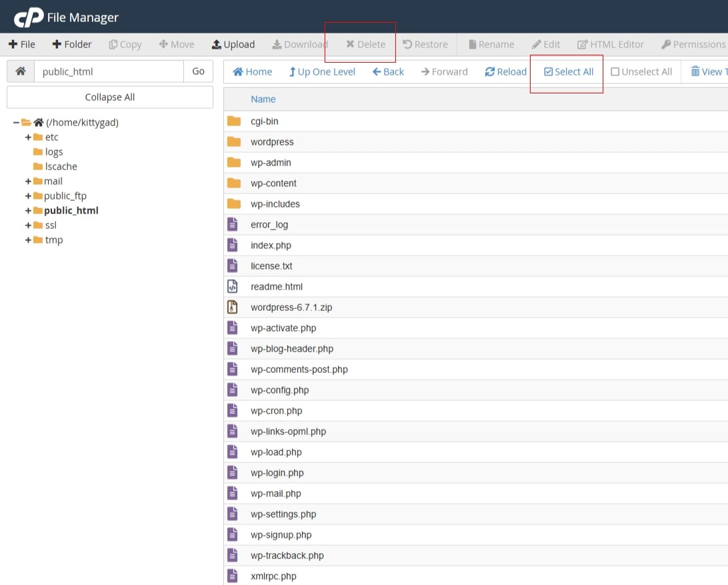
Task: Click the license.txt file icon
Action: click(233, 265)
